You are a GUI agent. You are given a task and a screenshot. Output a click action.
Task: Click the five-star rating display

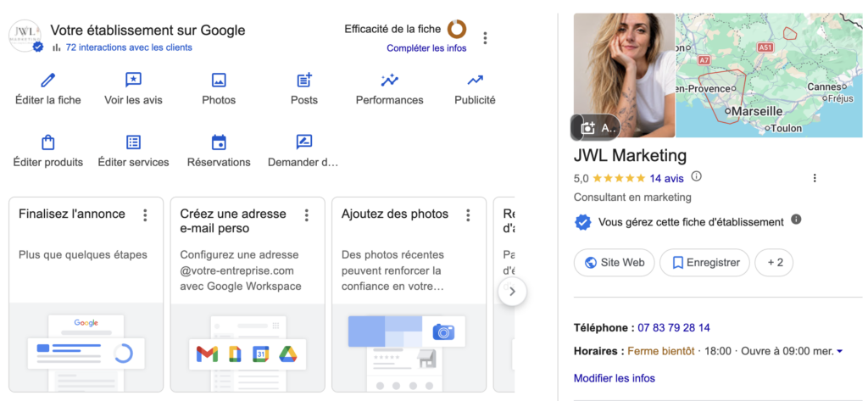(x=618, y=178)
